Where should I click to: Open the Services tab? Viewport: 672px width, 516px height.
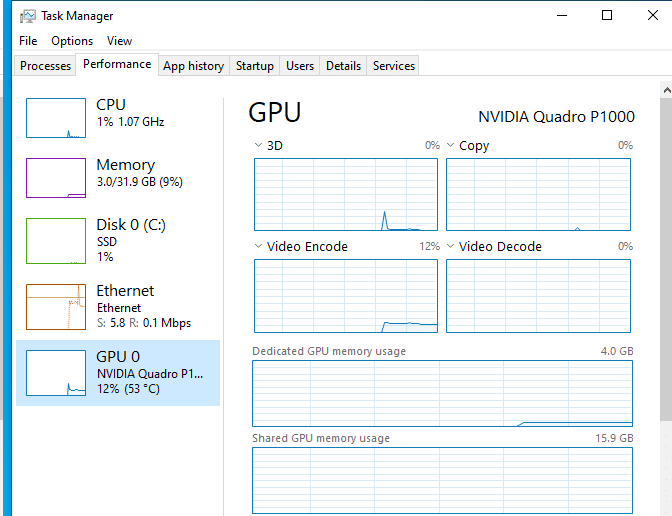click(x=393, y=66)
